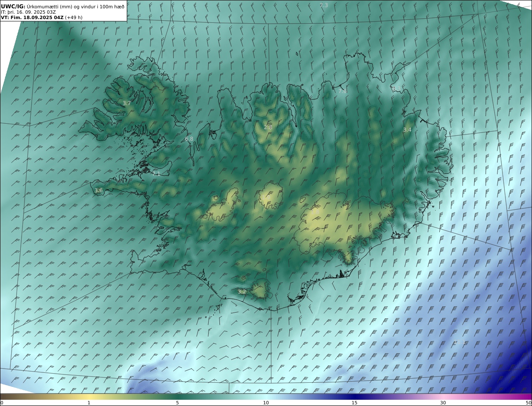Click the colorbar tick label 50
This screenshot has width=532, height=406.
pos(528,403)
